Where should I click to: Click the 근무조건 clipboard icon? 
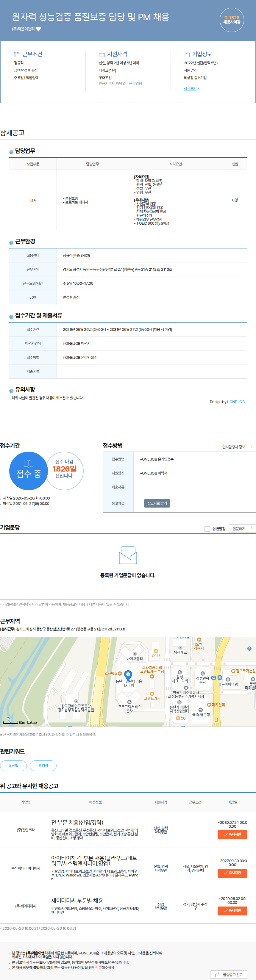click(17, 54)
